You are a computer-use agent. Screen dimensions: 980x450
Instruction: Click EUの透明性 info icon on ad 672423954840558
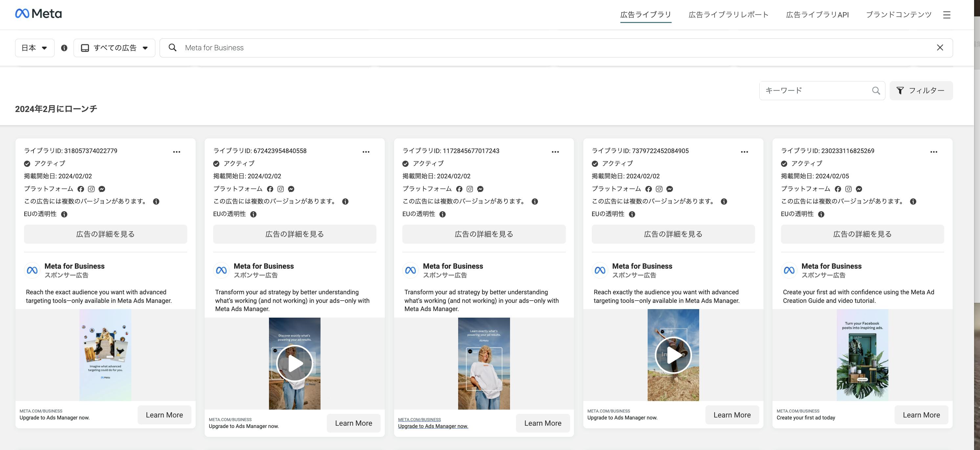[x=253, y=214]
